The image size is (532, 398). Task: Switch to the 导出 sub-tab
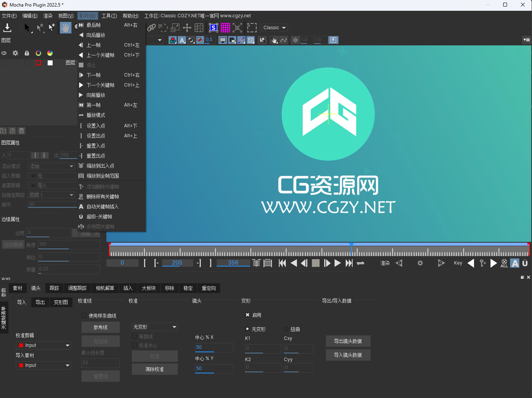point(40,302)
